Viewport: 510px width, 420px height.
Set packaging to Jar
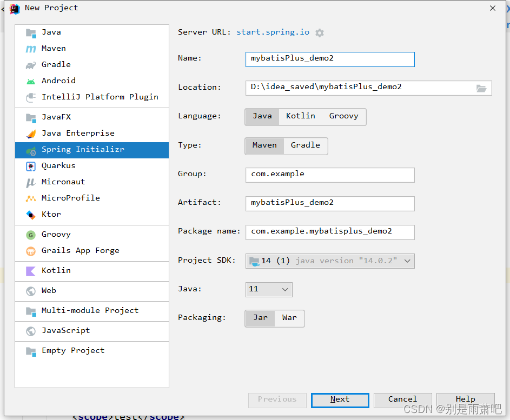click(260, 318)
